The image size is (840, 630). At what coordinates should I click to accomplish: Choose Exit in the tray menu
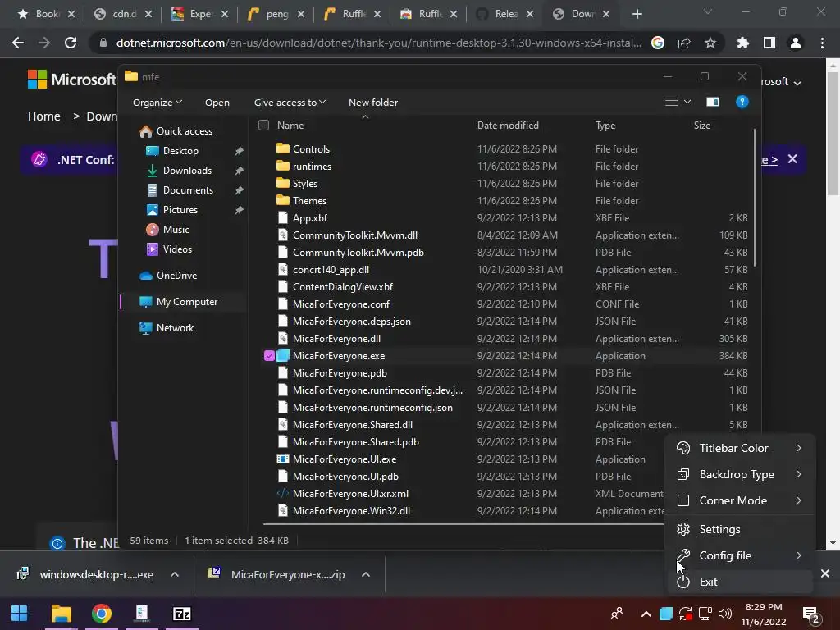coord(740,582)
